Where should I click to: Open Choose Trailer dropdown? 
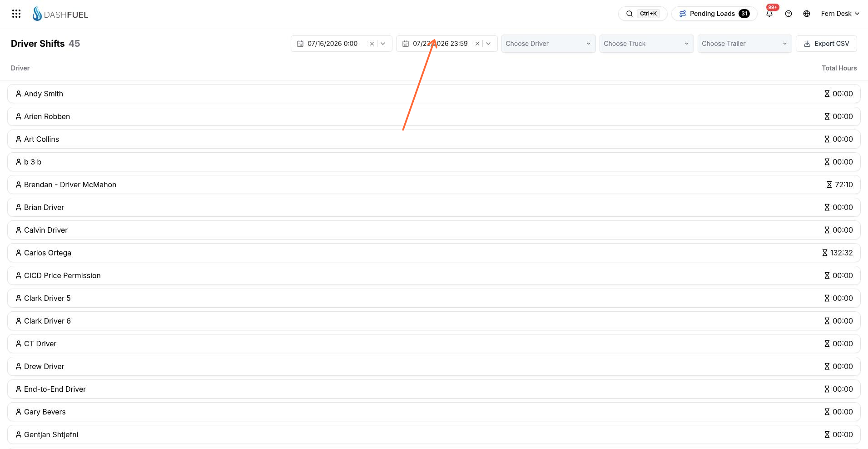744,44
